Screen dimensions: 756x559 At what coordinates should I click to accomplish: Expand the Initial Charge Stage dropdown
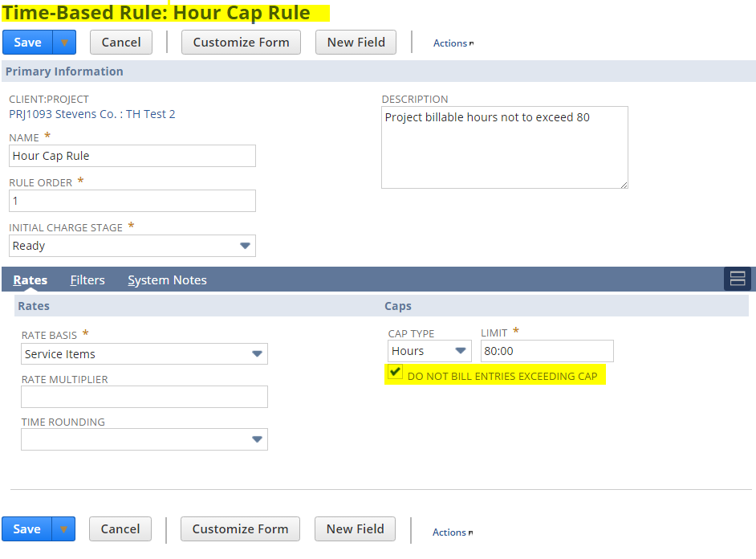(x=245, y=246)
